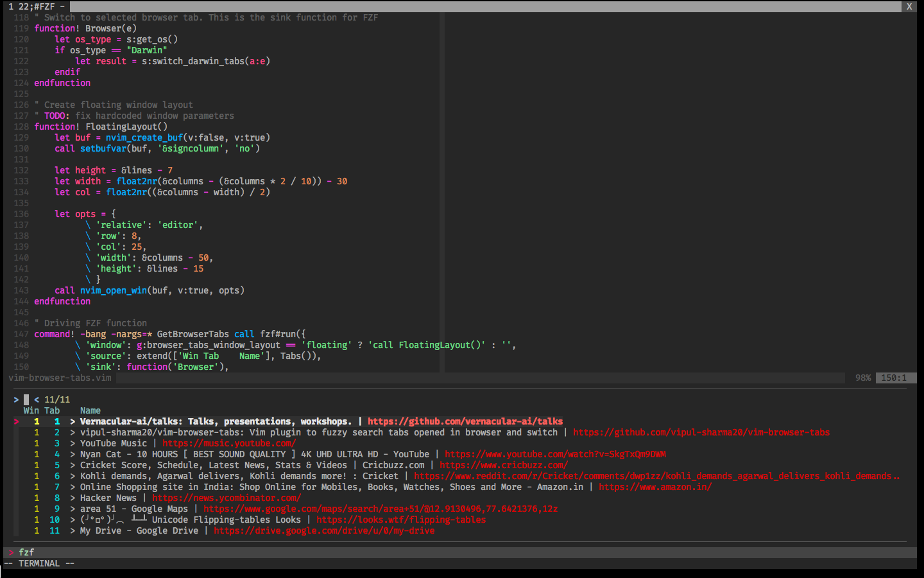Click the 98% scroll position indicator
Image resolution: width=924 pixels, height=578 pixels.
click(x=863, y=378)
